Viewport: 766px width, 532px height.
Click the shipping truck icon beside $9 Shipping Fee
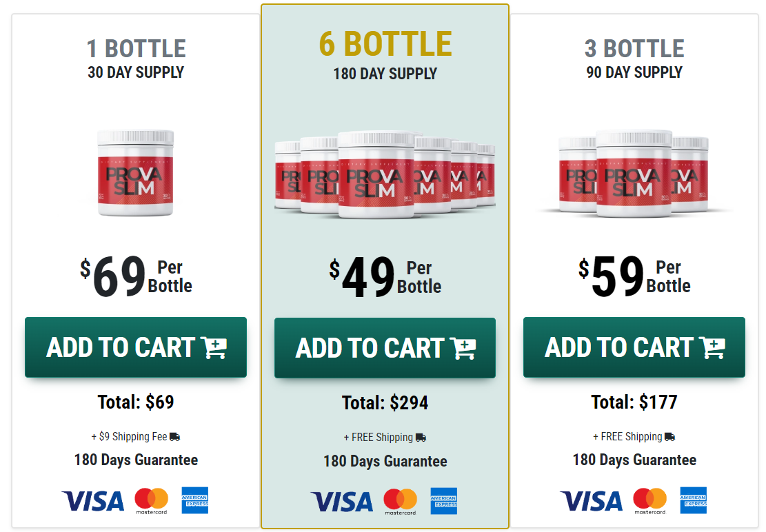point(174,436)
